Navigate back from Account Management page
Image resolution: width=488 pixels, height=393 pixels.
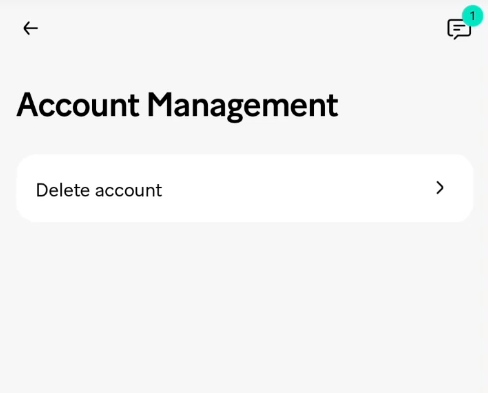[30, 28]
